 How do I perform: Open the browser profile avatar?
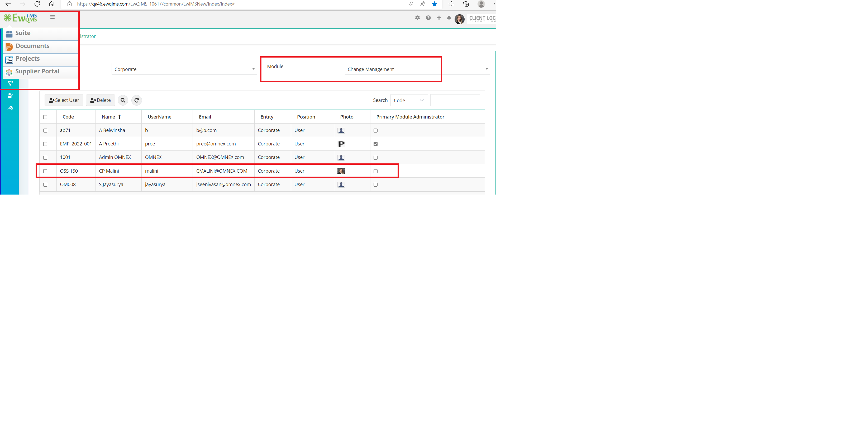pyautogui.click(x=481, y=4)
